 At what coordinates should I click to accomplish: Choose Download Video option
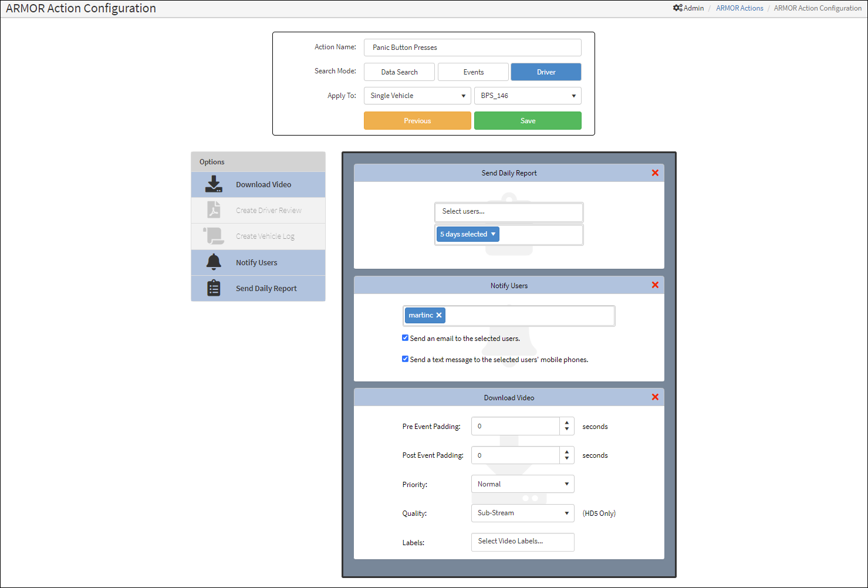[258, 184]
